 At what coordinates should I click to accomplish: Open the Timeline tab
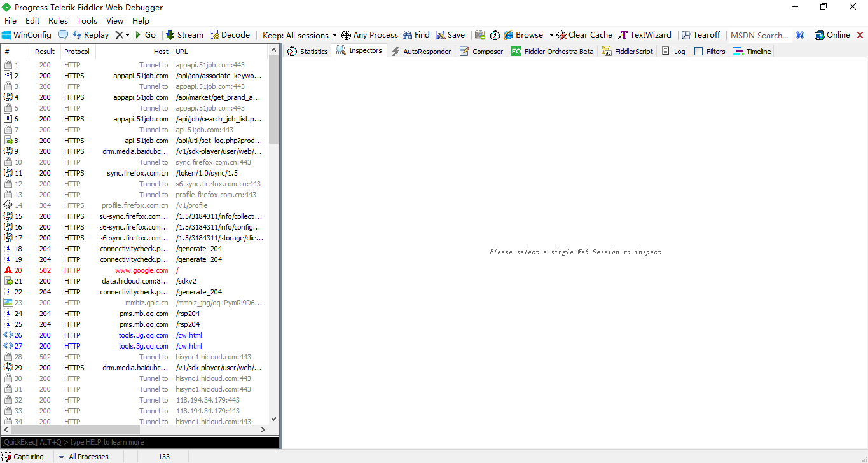tap(752, 52)
